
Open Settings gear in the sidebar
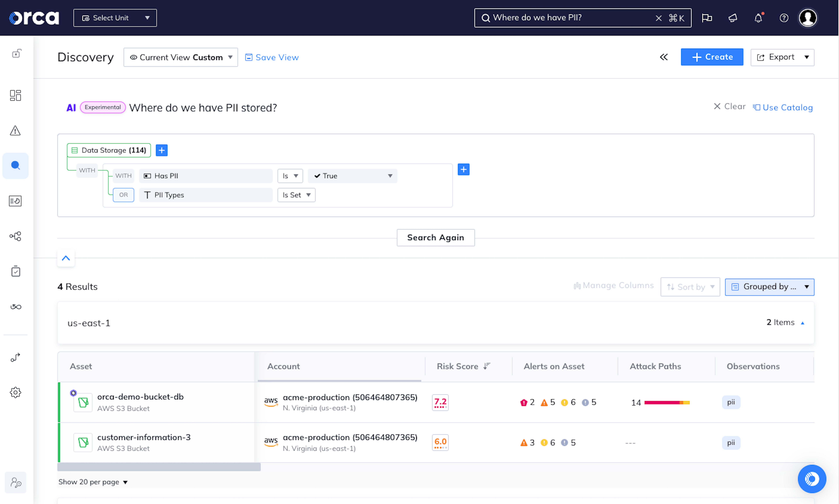tap(15, 392)
